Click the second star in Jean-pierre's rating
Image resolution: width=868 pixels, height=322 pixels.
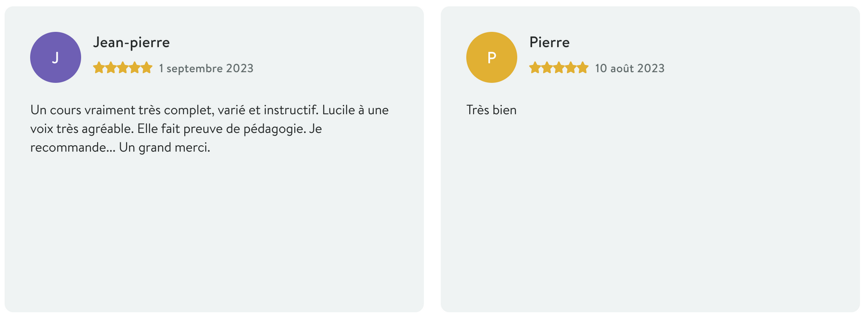point(111,68)
